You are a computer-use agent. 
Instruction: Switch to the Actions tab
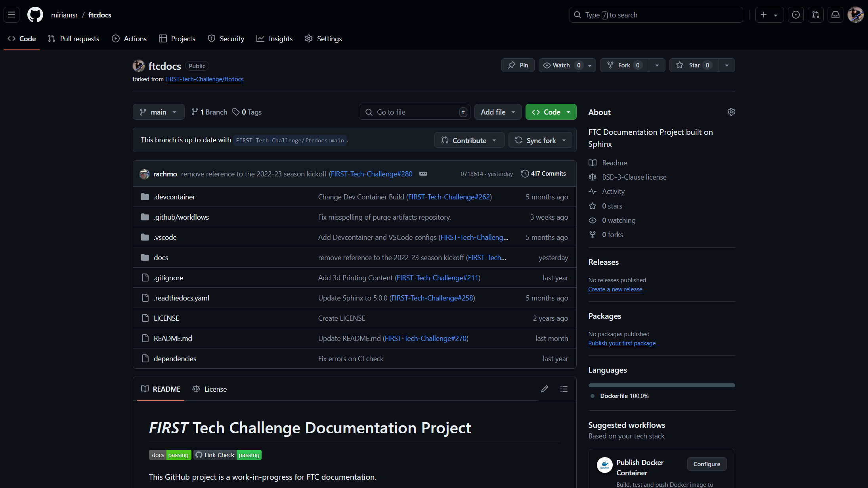pyautogui.click(x=129, y=38)
